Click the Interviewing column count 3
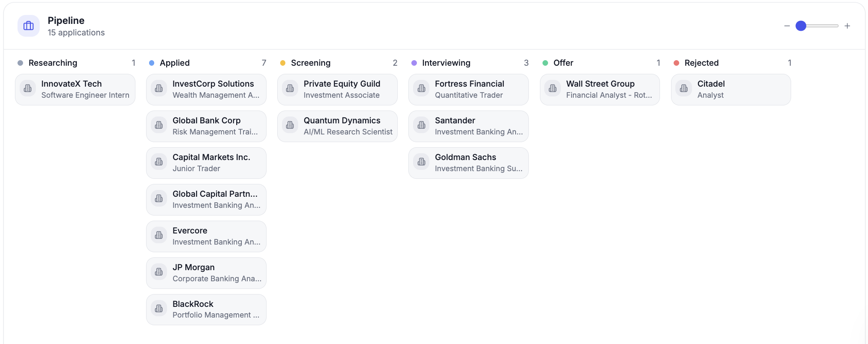 [526, 63]
